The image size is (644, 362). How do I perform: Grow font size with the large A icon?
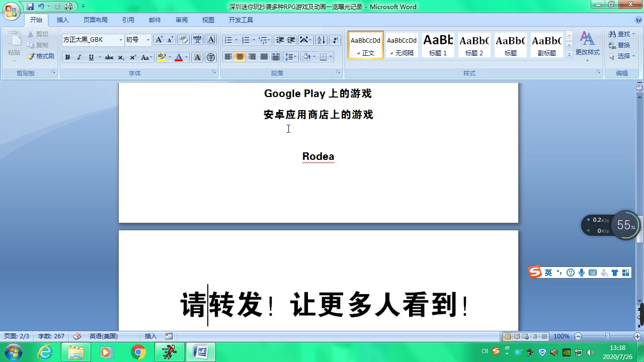(159, 40)
